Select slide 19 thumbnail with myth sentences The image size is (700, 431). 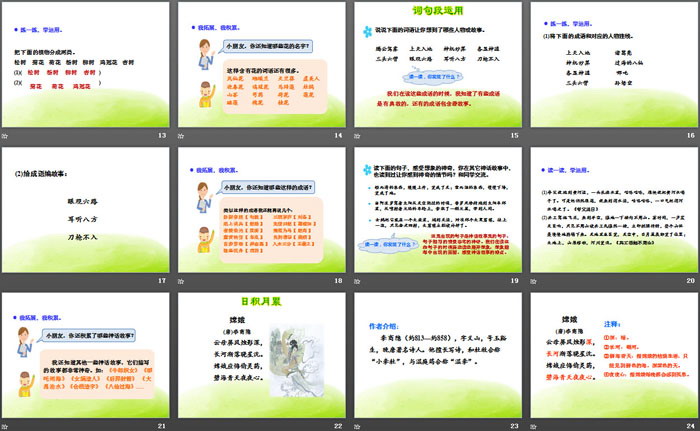coord(438,210)
